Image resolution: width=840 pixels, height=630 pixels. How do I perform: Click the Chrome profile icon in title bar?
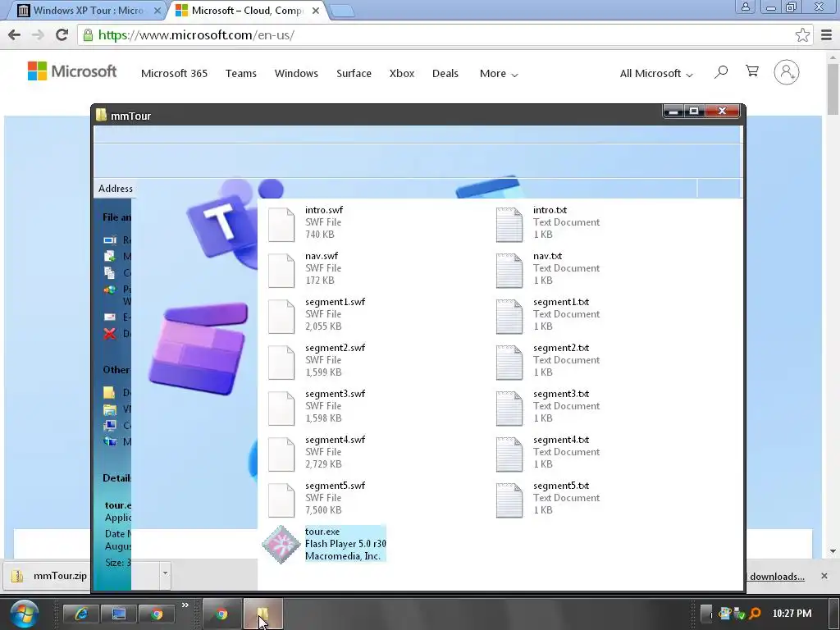pos(745,7)
